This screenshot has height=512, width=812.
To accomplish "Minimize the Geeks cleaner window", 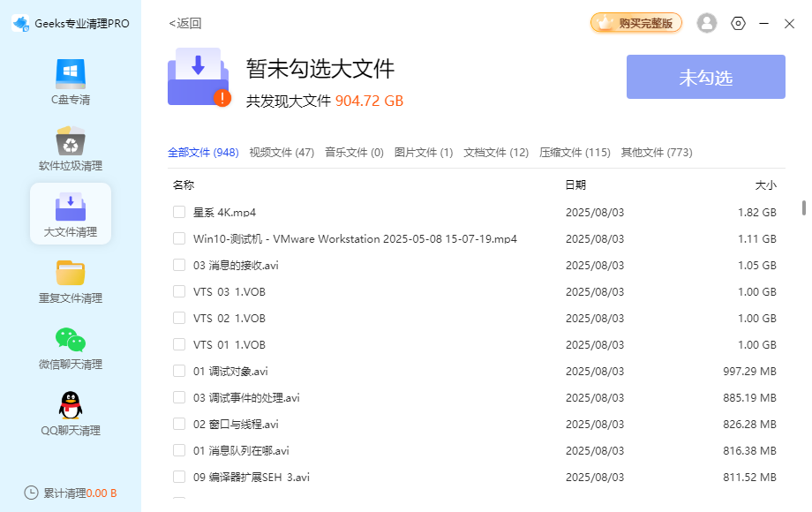I will coord(763,23).
